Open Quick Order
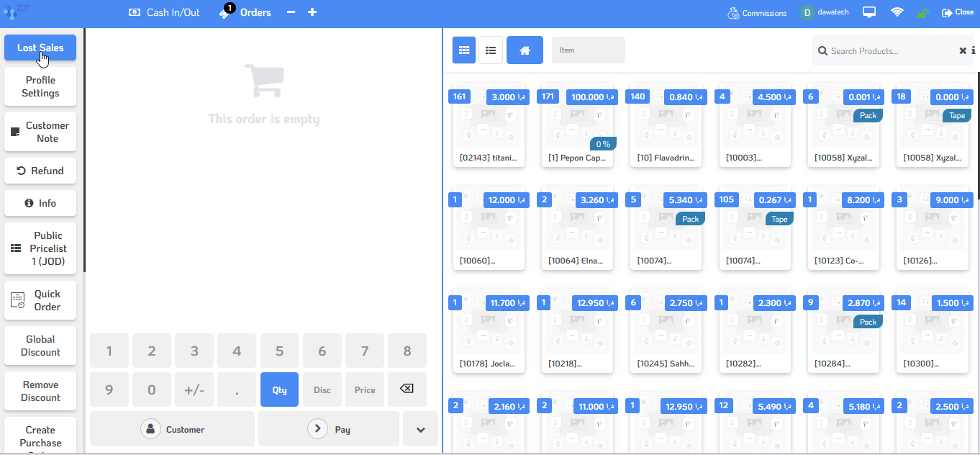 point(40,300)
